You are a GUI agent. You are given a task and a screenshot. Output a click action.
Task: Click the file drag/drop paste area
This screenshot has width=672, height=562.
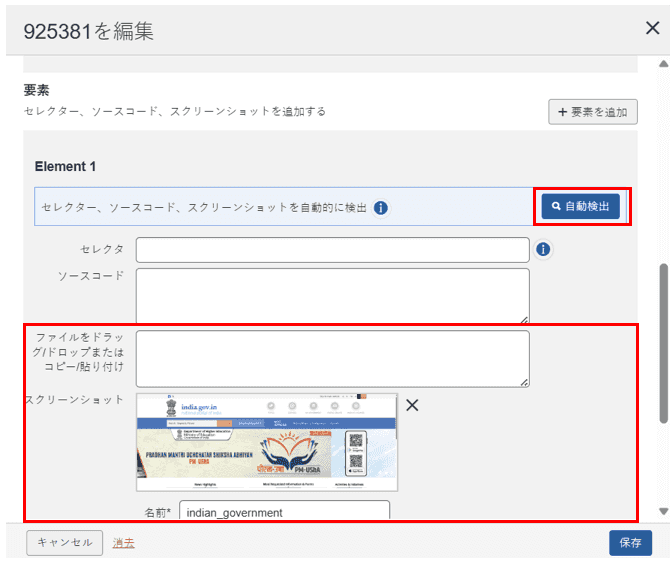coord(332,358)
